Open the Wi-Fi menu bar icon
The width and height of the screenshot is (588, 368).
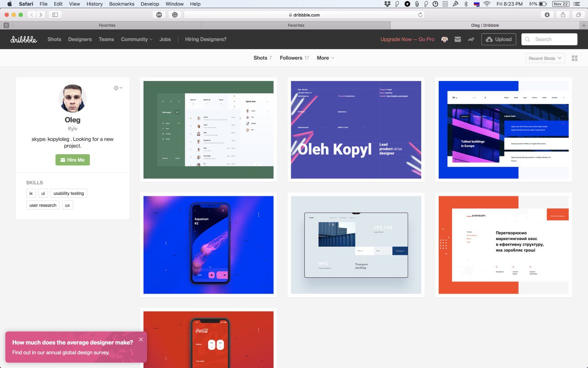click(x=487, y=4)
